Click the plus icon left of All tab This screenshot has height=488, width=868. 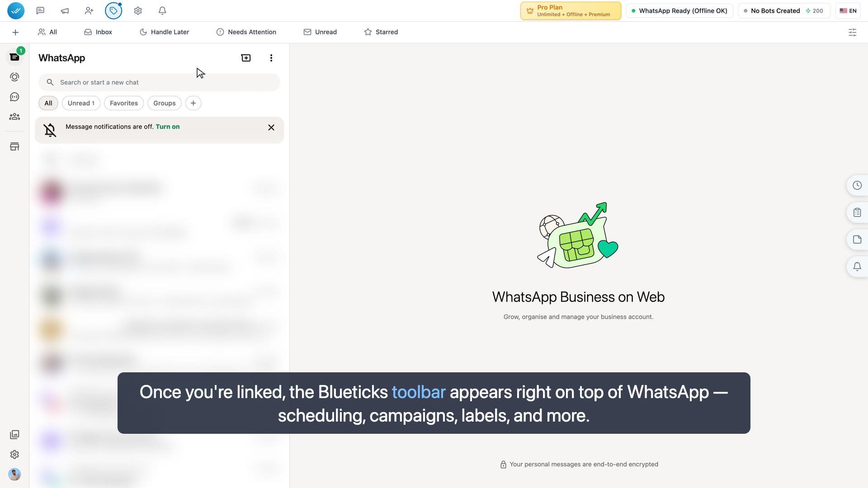(x=15, y=32)
